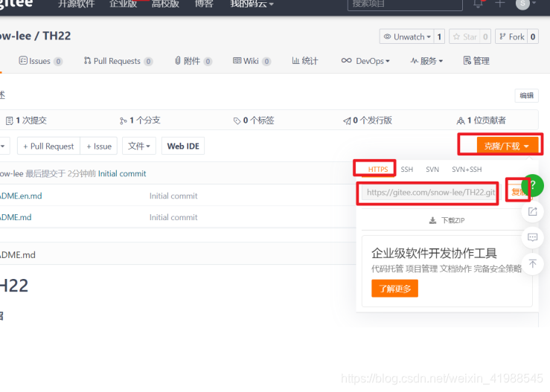Click the star count 0 badge
Viewport: 550px width, 392px height.
485,36
